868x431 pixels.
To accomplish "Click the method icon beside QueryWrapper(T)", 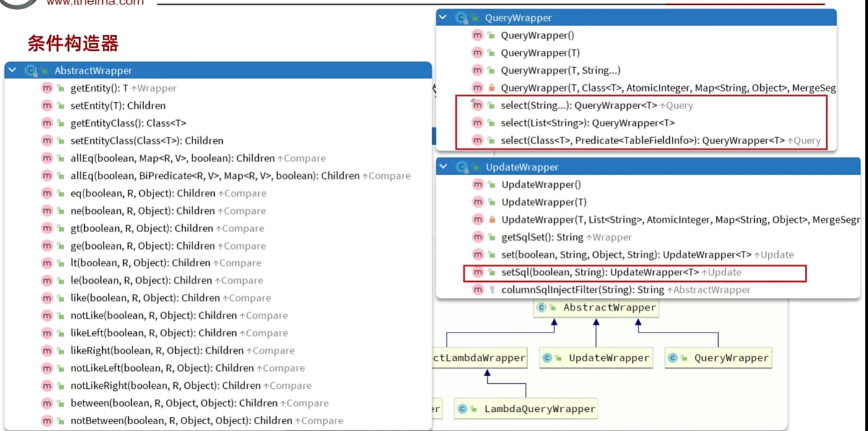I will click(477, 53).
